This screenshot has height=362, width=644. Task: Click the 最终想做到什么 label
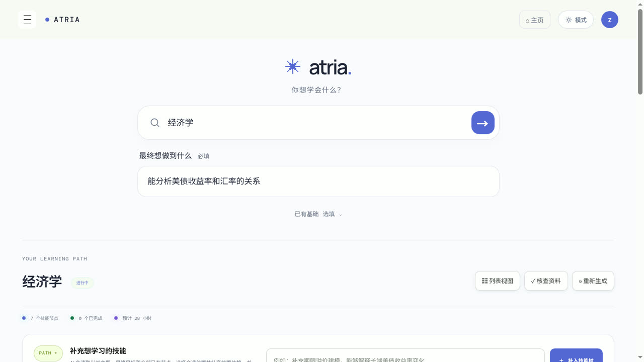click(x=166, y=156)
